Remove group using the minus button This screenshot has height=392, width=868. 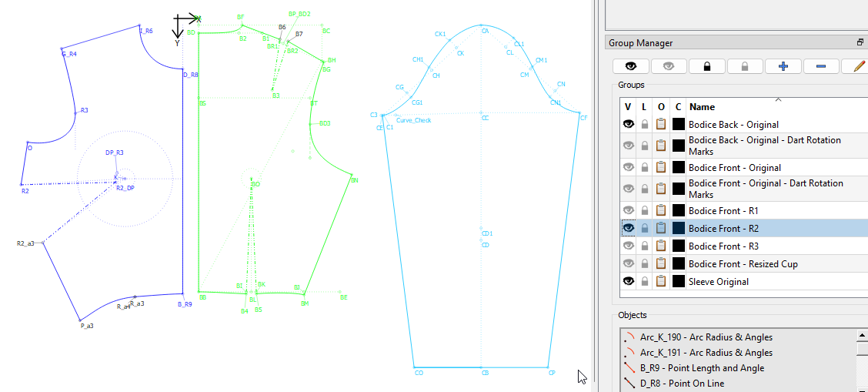pyautogui.click(x=821, y=66)
